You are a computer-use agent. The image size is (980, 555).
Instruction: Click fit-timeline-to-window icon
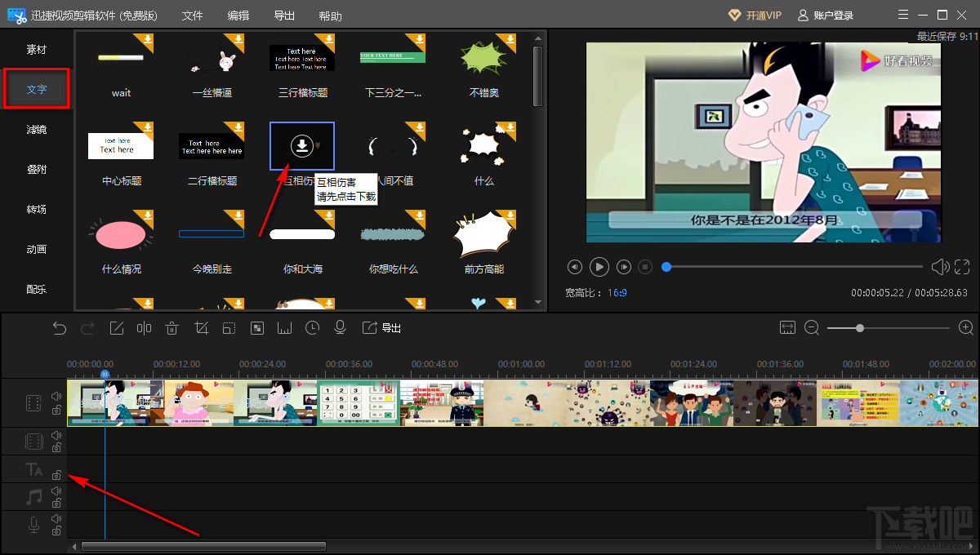(787, 327)
